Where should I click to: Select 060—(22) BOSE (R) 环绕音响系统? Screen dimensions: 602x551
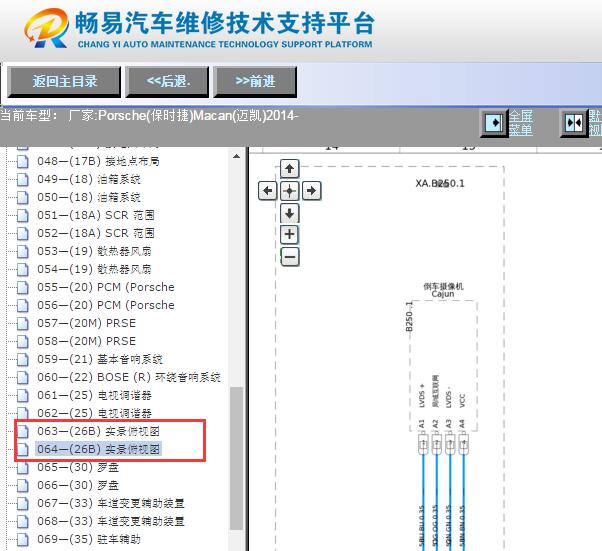coord(129,377)
